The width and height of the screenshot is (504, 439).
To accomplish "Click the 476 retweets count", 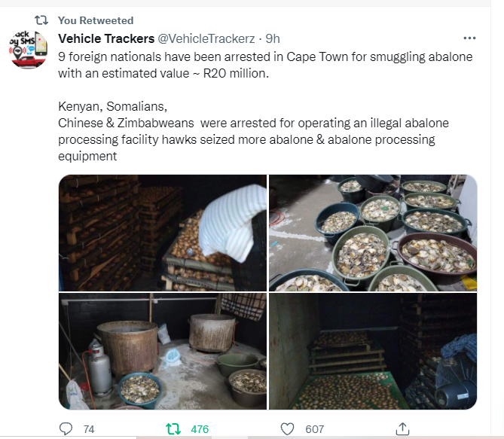I will 200,429.
